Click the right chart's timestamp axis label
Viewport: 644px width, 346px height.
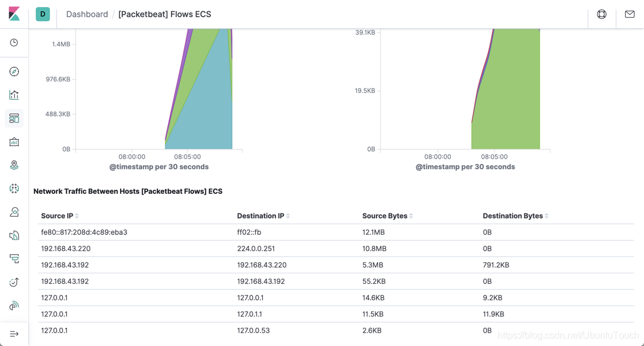pos(465,167)
